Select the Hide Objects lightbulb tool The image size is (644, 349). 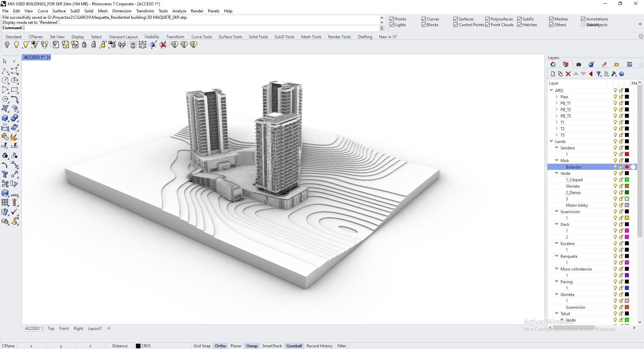7,45
